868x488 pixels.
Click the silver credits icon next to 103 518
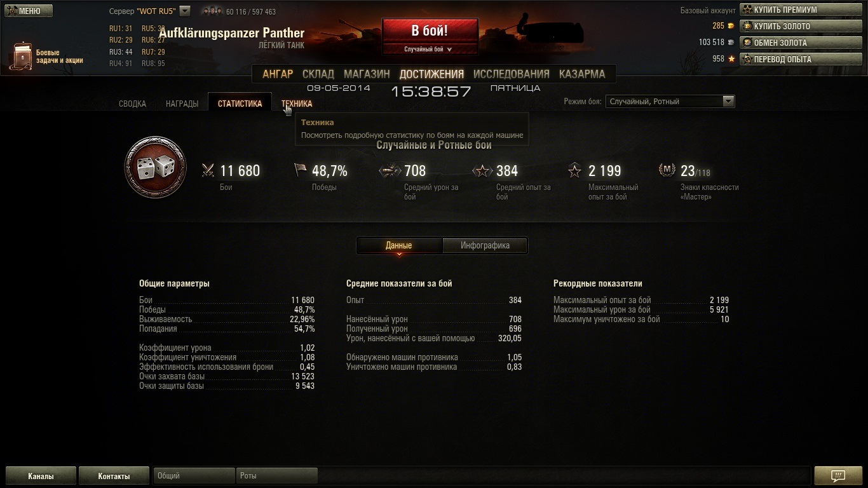tap(731, 43)
